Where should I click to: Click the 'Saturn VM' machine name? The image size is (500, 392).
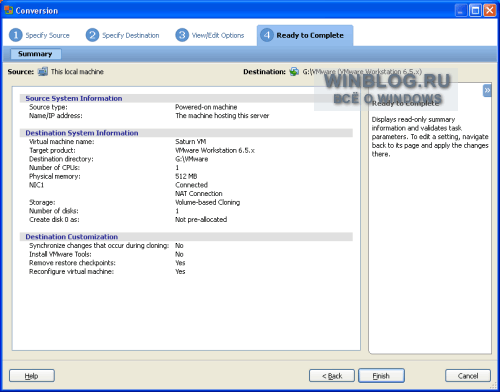(x=191, y=142)
